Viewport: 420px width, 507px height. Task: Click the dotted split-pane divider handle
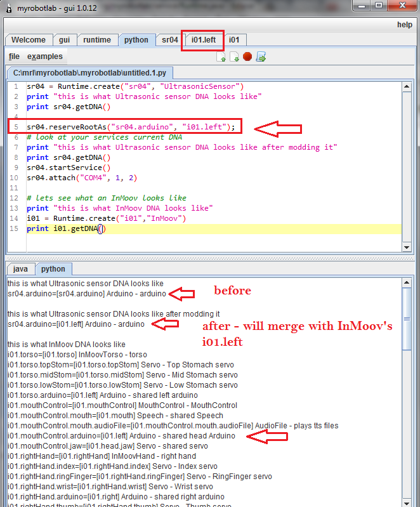click(x=210, y=258)
